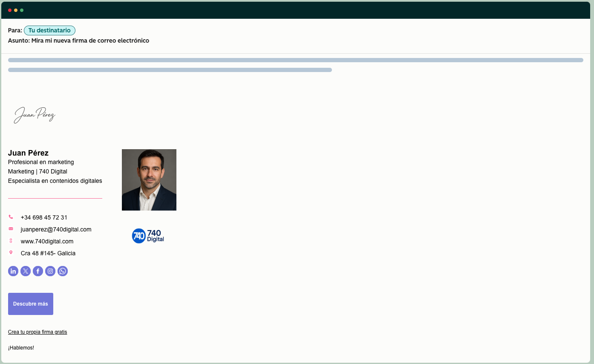The width and height of the screenshot is (594, 364).
Task: Select the pink location pin icon
Action: (x=11, y=253)
